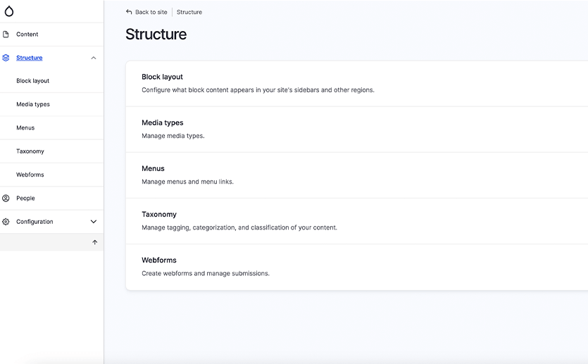Viewport: 588px width, 364px height.
Task: Open the Menus card in main panel
Action: point(154,168)
